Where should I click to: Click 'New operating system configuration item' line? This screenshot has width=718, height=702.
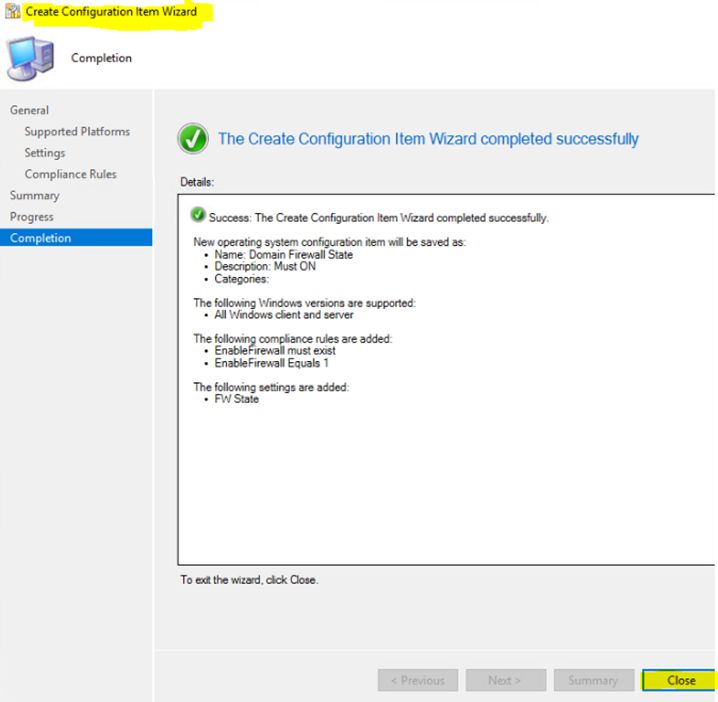[x=329, y=242]
